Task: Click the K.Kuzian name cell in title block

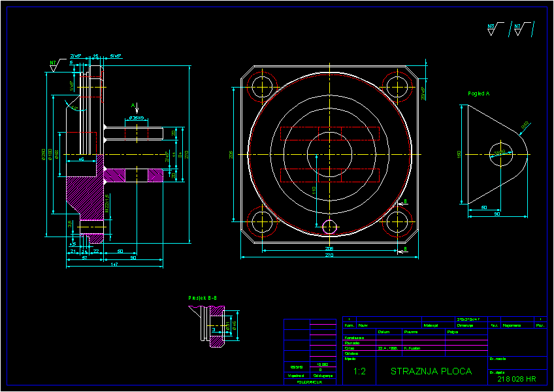Action: [x=412, y=348]
